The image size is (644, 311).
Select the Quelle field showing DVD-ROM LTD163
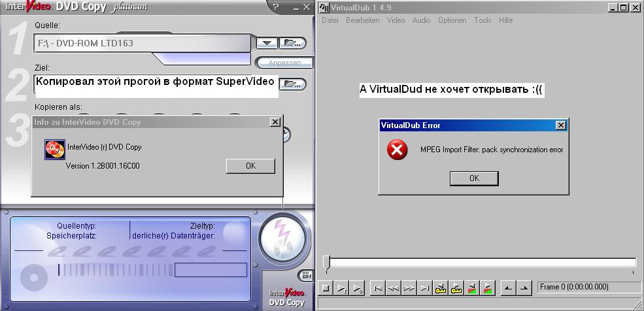[x=142, y=43]
